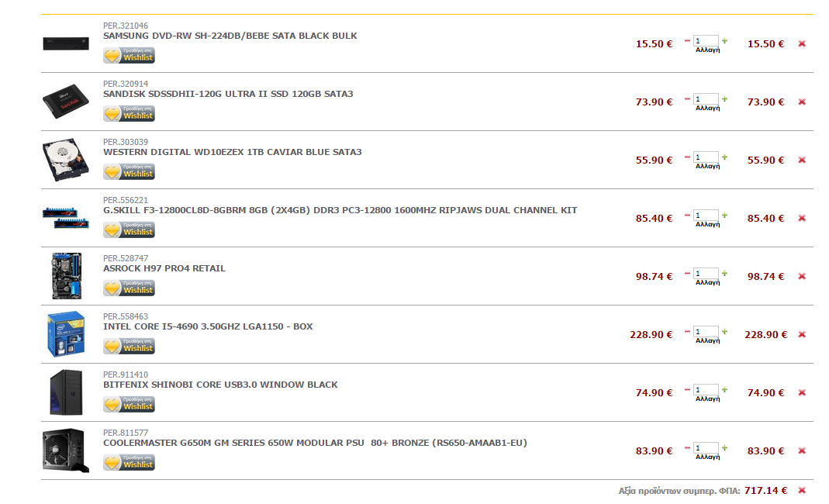Viewport: 829px width, 504px height.
Task: Clear entire cart via X beside 717.14 € total
Action: click(802, 491)
